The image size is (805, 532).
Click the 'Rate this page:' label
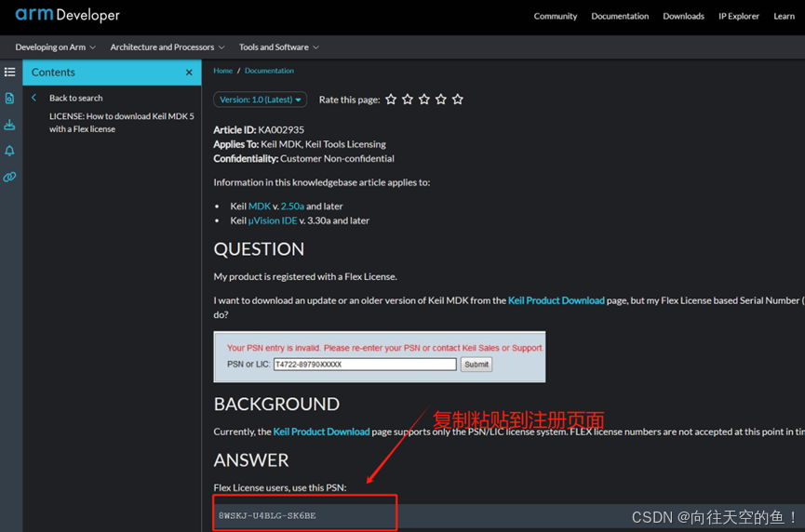click(x=349, y=100)
